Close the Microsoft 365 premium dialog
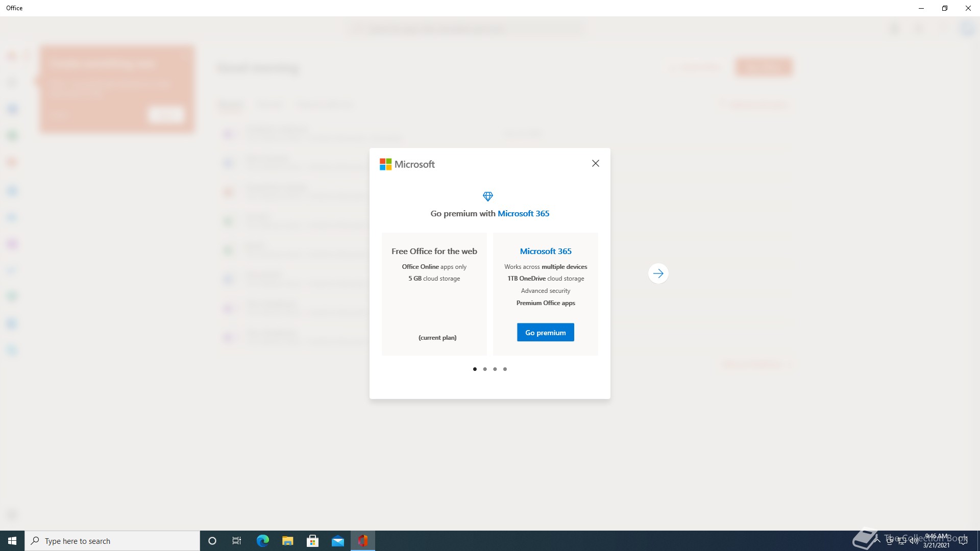This screenshot has height=551, width=980. (x=595, y=163)
